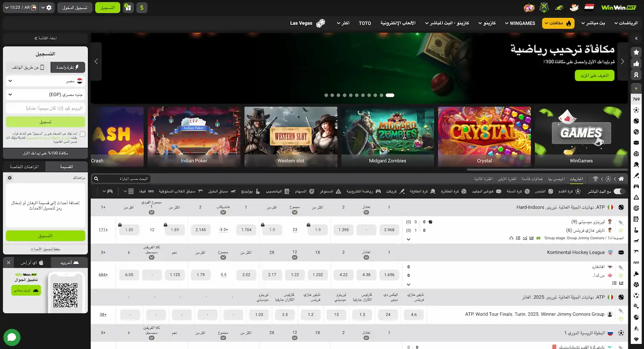644x349 pixels.
Task: Click the green التعرف على المزيد banner button
Action: [594, 75]
